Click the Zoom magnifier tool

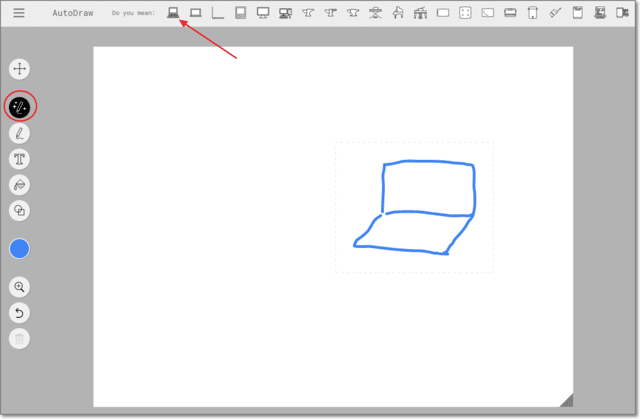(x=19, y=287)
